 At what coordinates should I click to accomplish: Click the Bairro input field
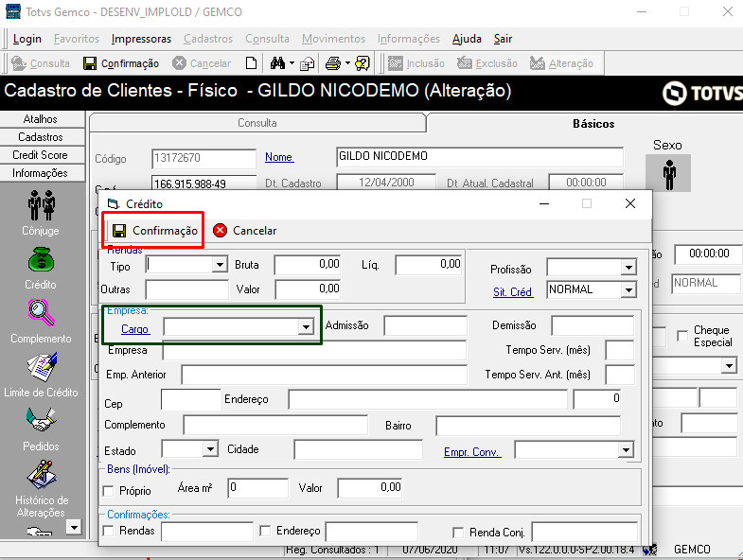pos(528,426)
